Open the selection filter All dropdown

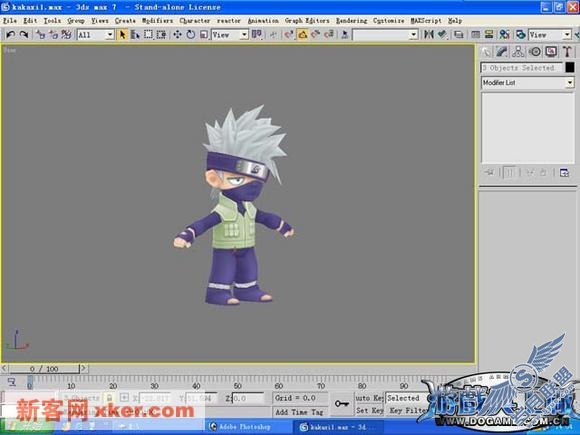point(95,35)
